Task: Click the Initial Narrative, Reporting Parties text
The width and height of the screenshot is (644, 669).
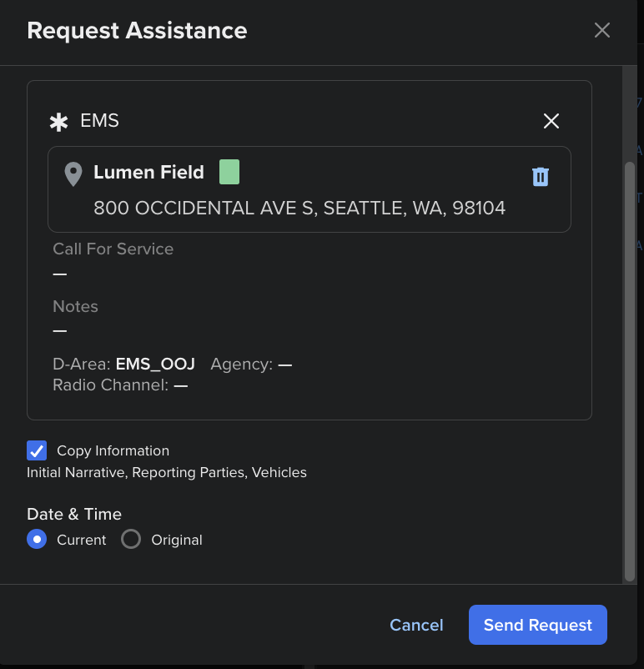Action: tap(167, 473)
